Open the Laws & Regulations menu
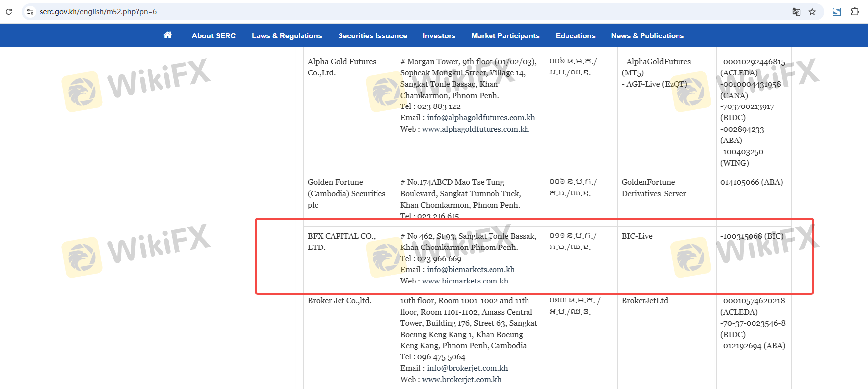 click(287, 36)
